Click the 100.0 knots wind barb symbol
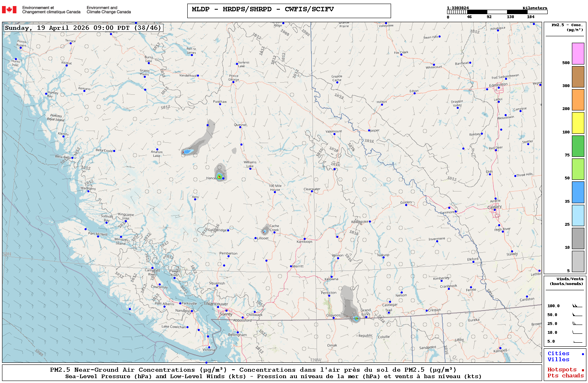 pos(577,306)
